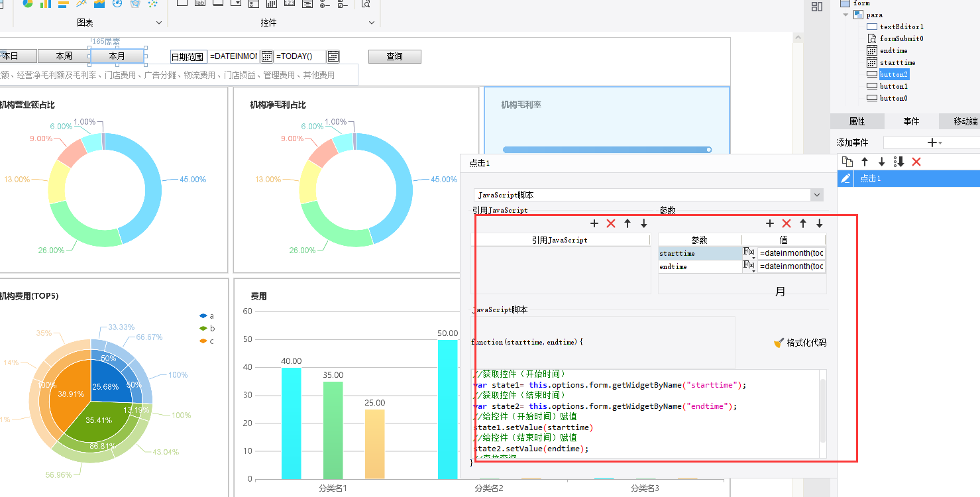The image size is (980, 497).
Task: Delete the selected parameter with red X
Action: (787, 224)
